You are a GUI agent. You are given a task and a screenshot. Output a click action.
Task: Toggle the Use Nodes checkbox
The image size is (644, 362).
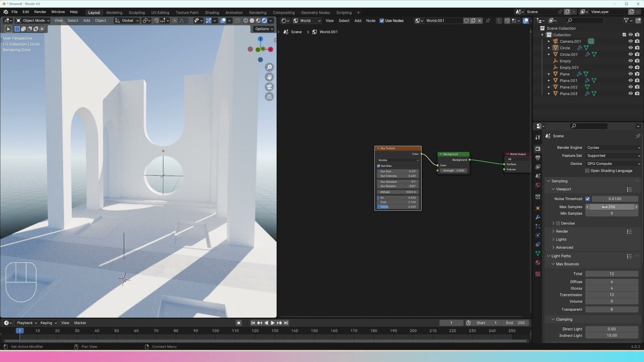coord(382,21)
